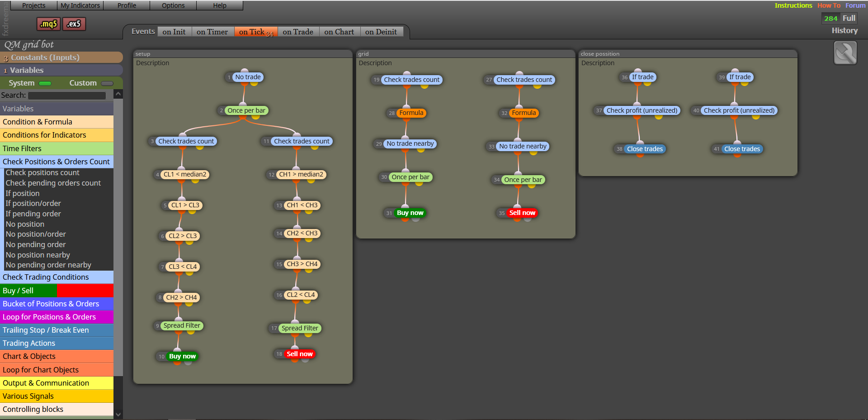Open the My Indicators menu

coord(80,5)
